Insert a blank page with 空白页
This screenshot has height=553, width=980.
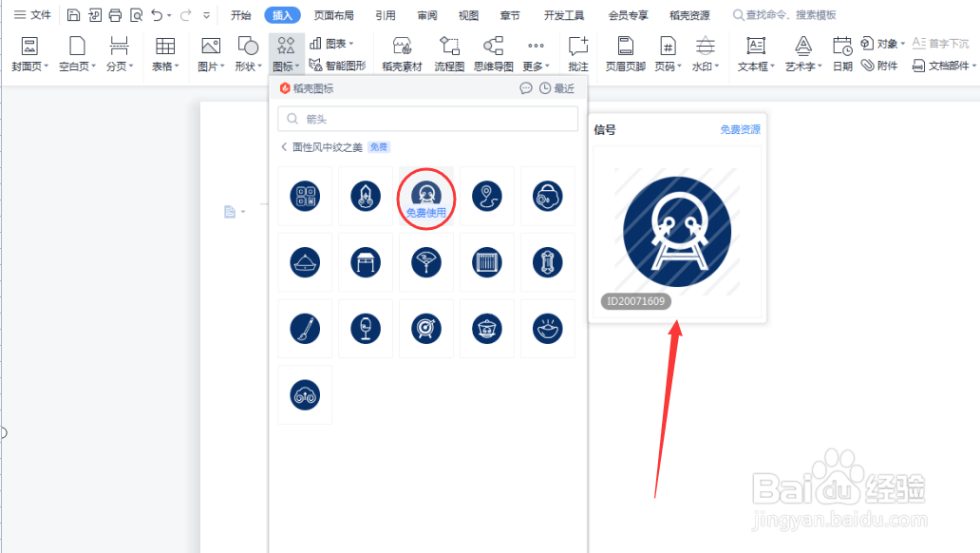tap(77, 54)
